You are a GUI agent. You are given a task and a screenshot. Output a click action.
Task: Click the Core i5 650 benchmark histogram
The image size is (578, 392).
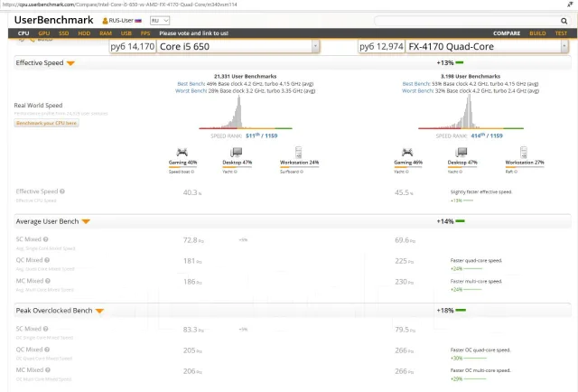coord(245,112)
